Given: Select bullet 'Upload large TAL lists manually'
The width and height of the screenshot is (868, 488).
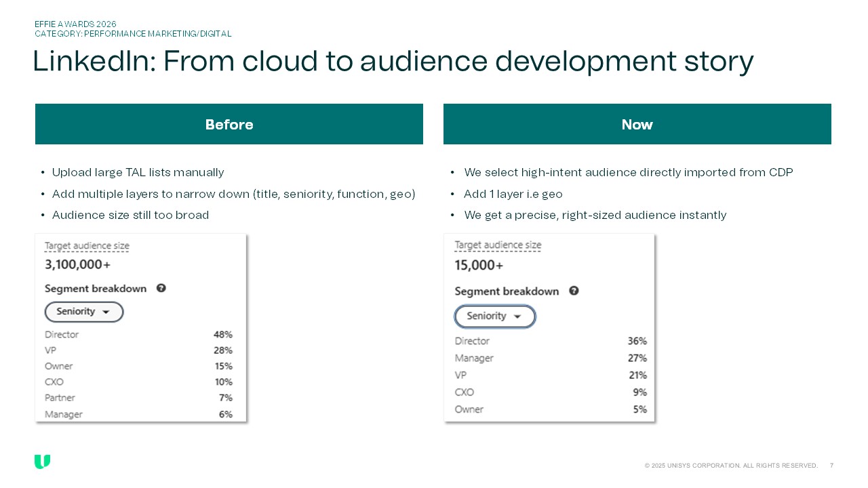Looking at the screenshot, I should point(138,173).
